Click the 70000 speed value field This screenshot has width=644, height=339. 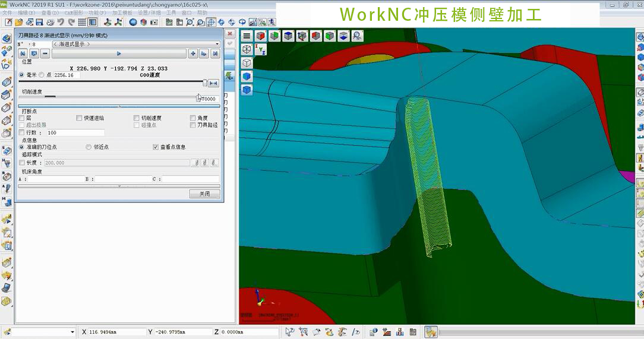click(x=210, y=99)
